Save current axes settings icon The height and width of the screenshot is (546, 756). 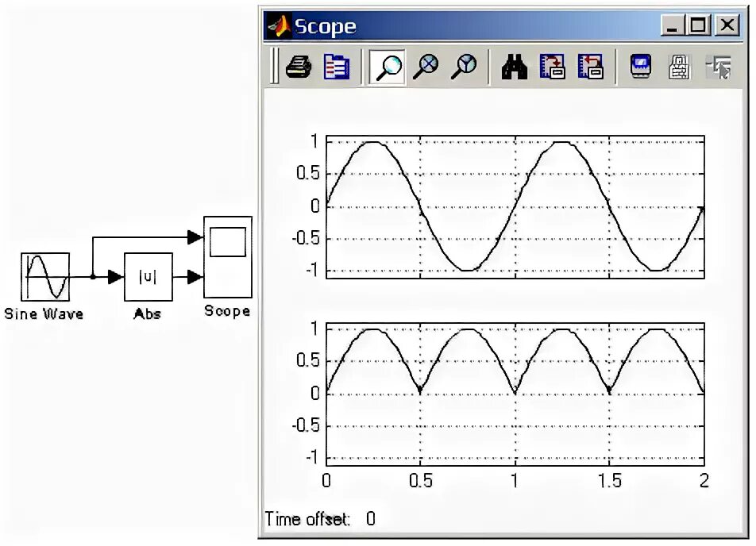554,66
